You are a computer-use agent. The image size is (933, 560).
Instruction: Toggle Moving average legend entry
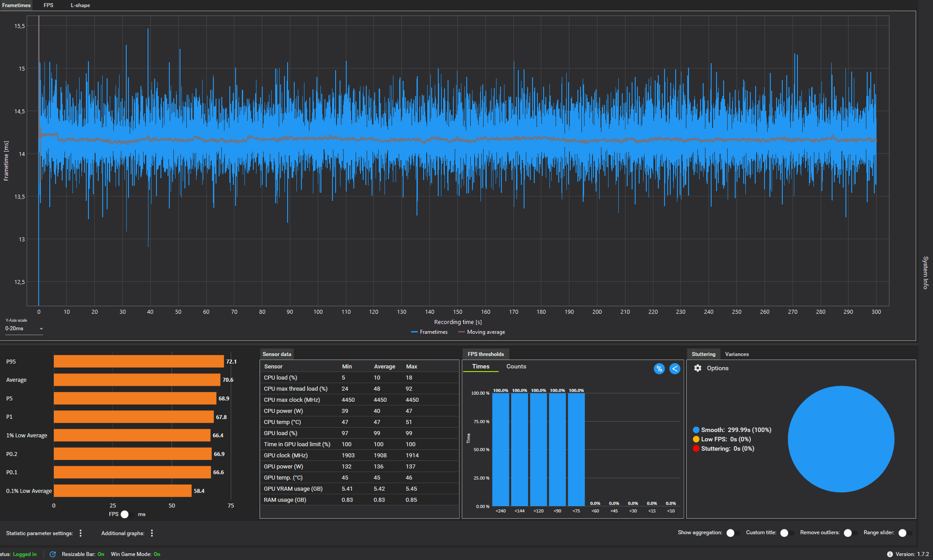coord(481,332)
